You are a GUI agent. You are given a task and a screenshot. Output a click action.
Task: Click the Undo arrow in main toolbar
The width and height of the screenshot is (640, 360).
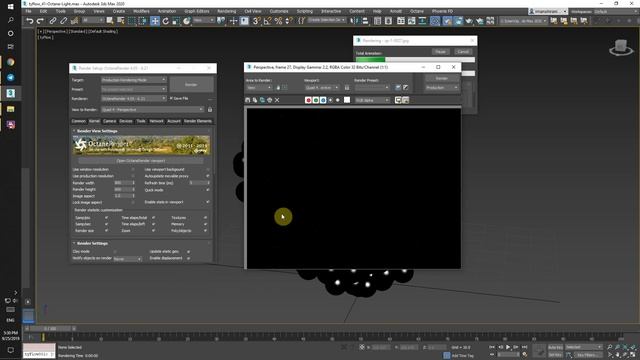tap(30, 21)
